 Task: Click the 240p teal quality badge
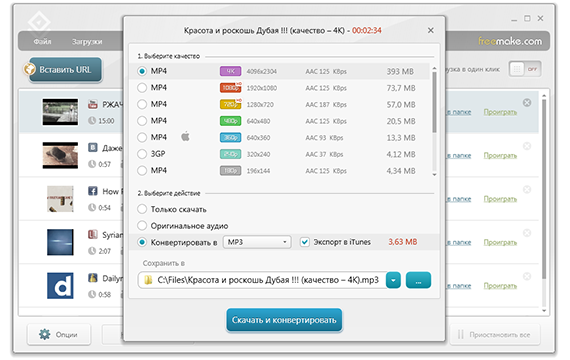[230, 154]
